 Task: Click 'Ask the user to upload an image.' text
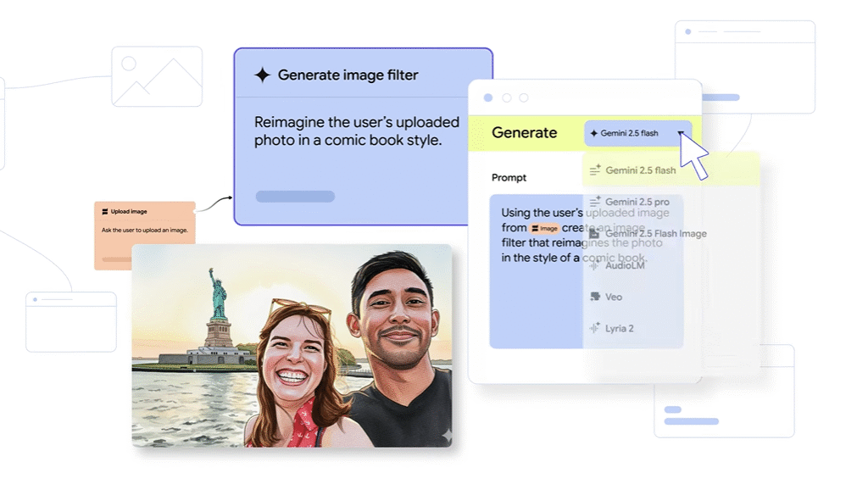point(144,230)
